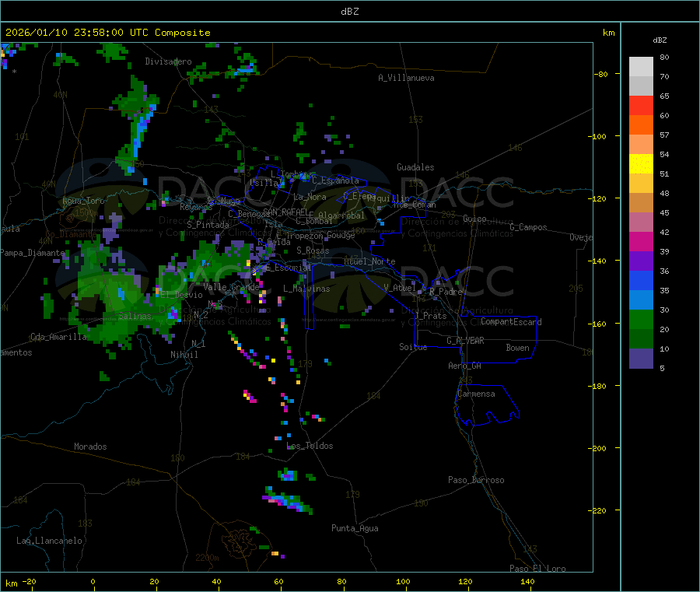Click the 100 km horizontal axis tick
700x592 pixels.
pos(403,581)
